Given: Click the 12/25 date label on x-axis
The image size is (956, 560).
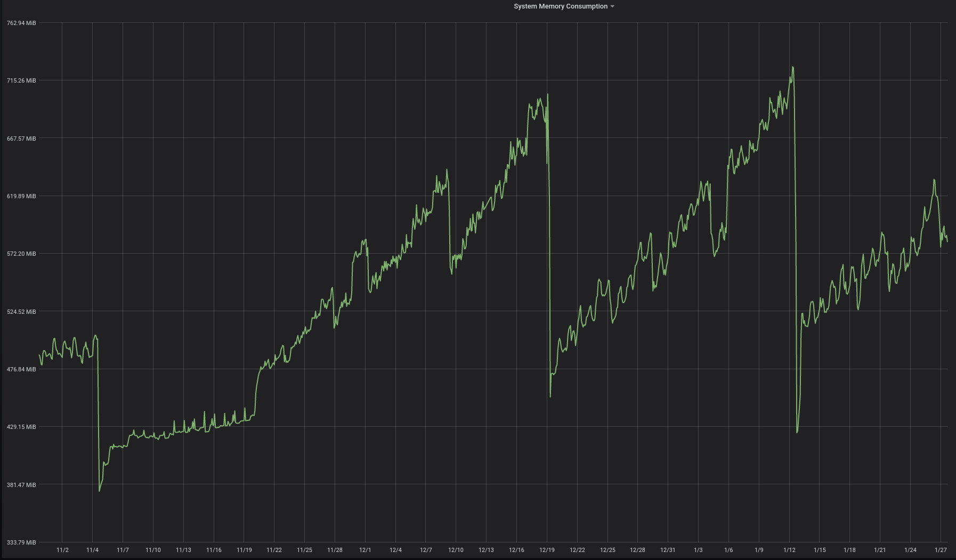Looking at the screenshot, I should click(607, 550).
